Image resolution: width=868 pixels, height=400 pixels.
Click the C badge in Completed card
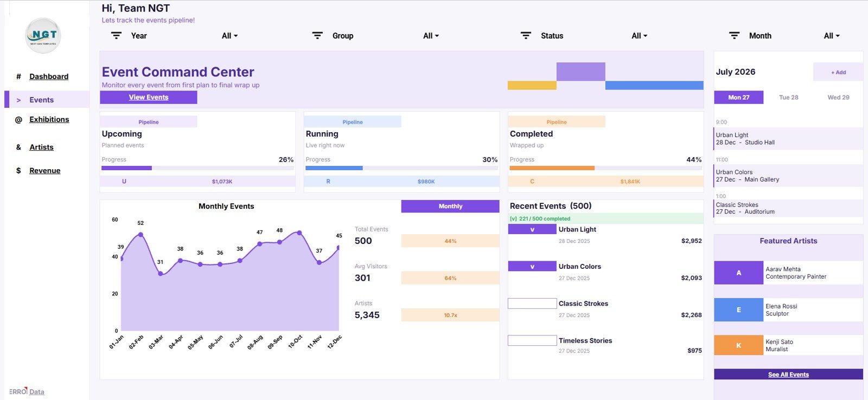click(532, 182)
